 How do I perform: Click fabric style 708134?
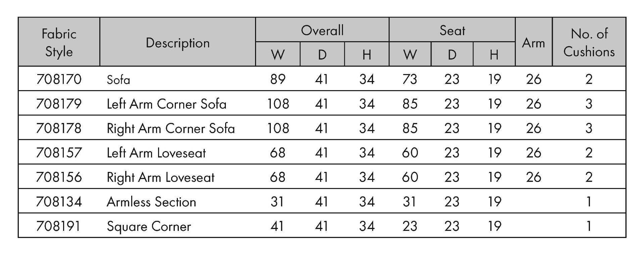59,202
